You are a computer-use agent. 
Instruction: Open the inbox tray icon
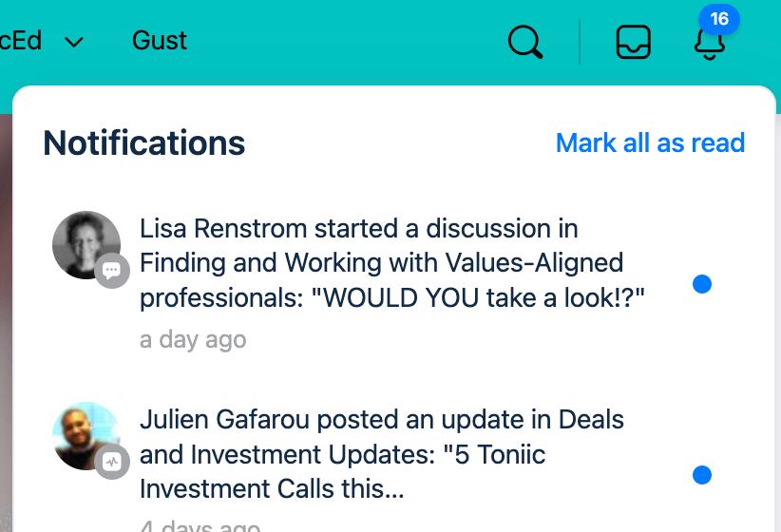[633, 42]
